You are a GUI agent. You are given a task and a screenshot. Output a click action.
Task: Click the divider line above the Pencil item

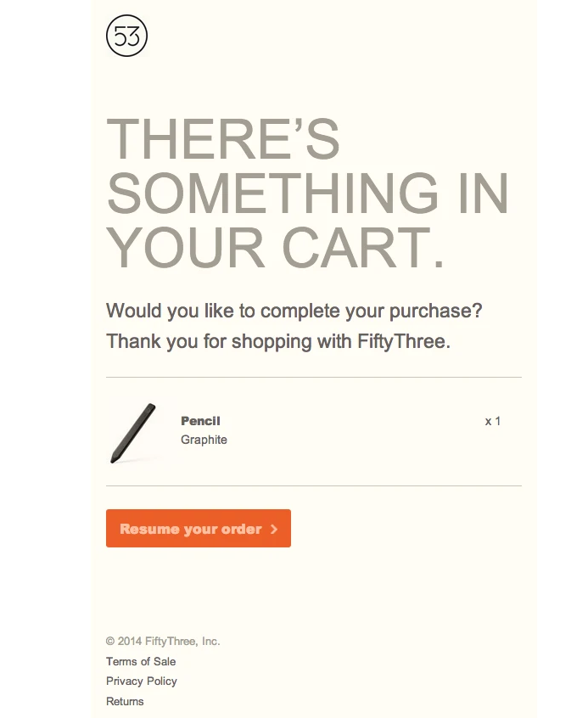[x=313, y=377]
